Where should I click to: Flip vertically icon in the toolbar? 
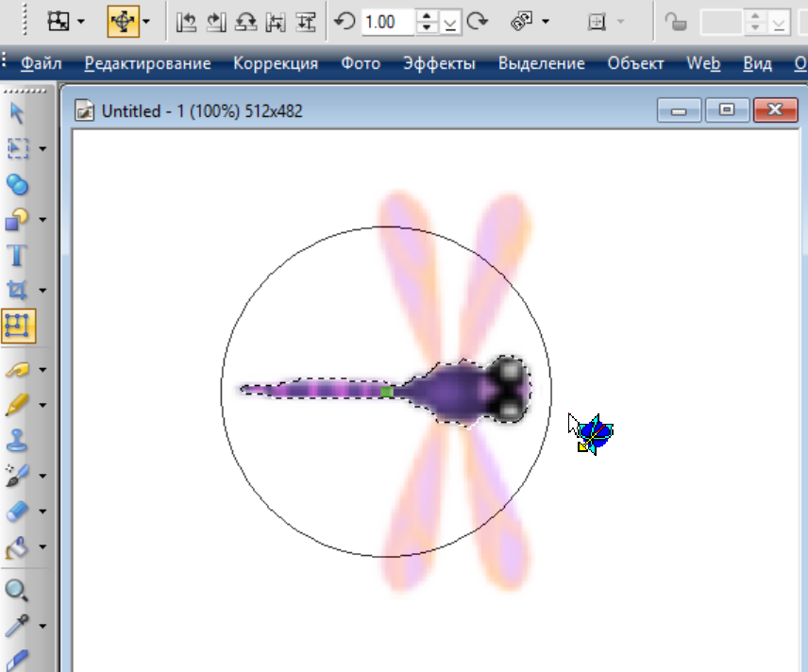[306, 22]
